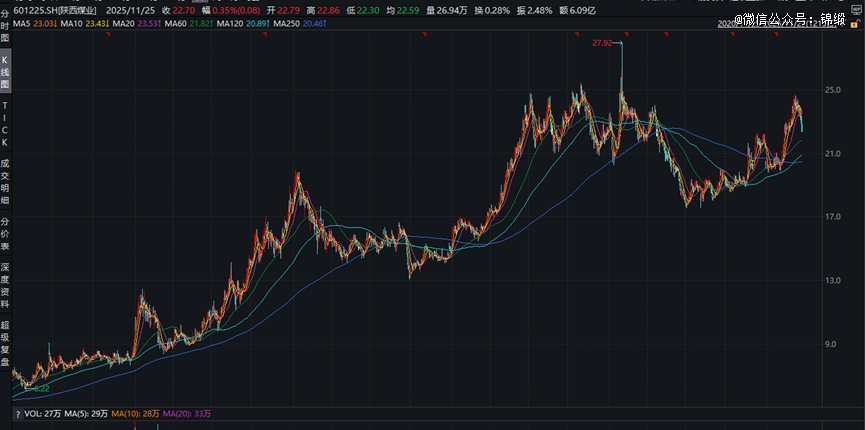Click the MA60 indicator label
The width and height of the screenshot is (865, 430).
click(x=177, y=23)
